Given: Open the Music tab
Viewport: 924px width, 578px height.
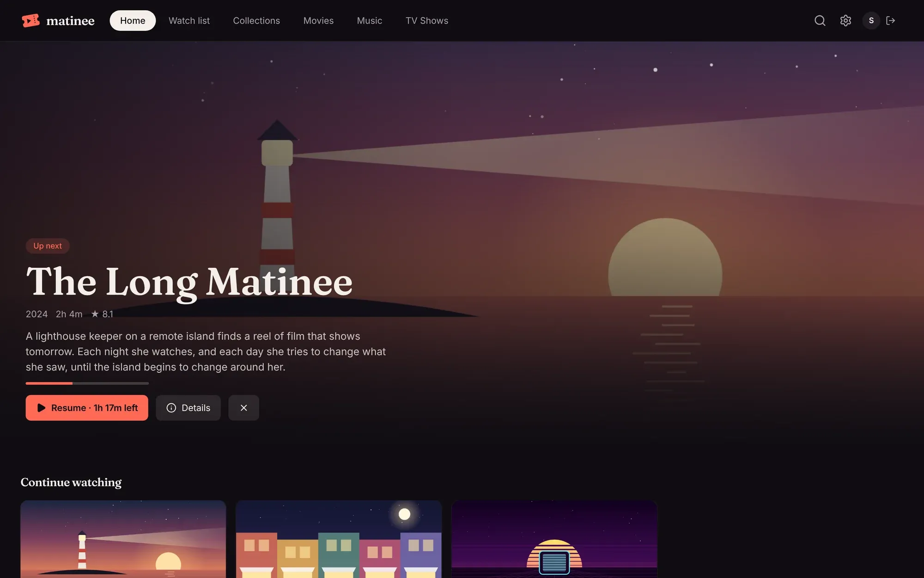Looking at the screenshot, I should [x=370, y=20].
